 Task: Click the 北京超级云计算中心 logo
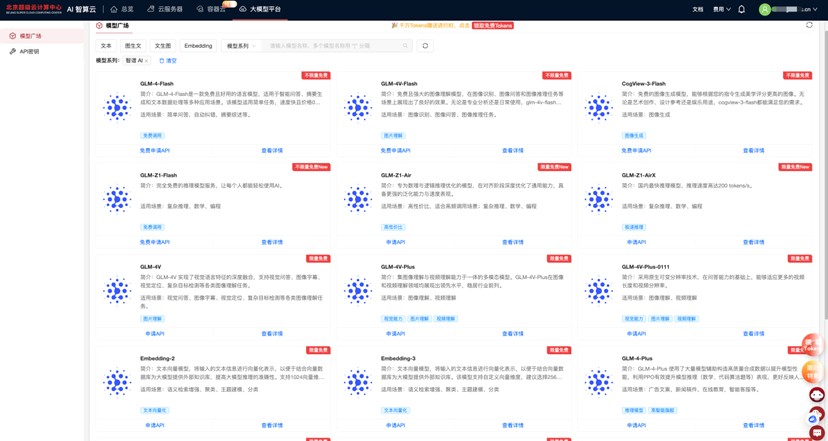34,9
